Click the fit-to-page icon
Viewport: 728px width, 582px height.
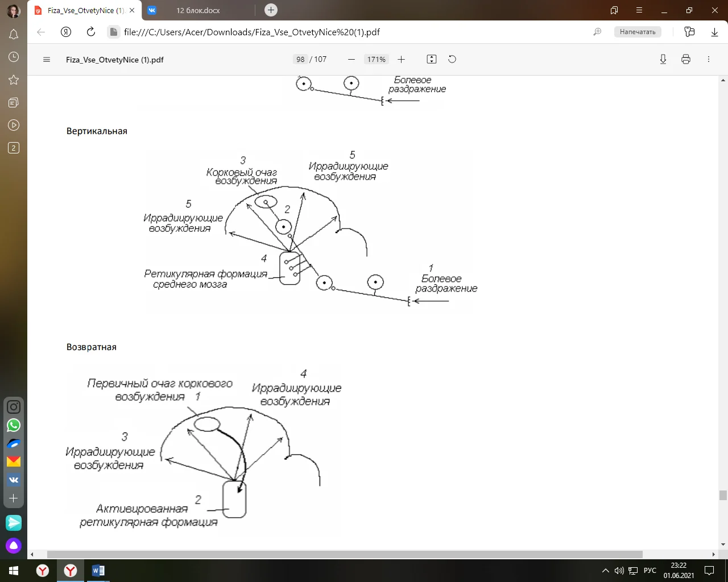(x=432, y=60)
